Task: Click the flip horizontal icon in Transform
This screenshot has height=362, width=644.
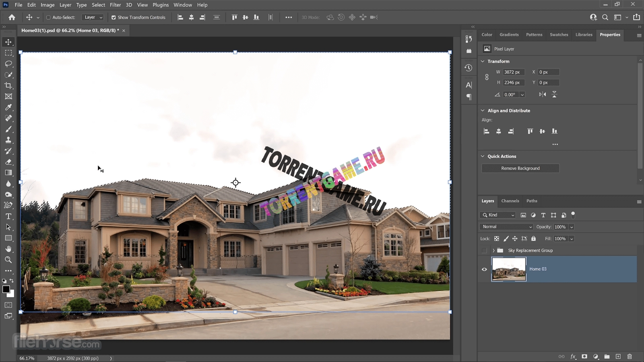Action: pos(543,95)
